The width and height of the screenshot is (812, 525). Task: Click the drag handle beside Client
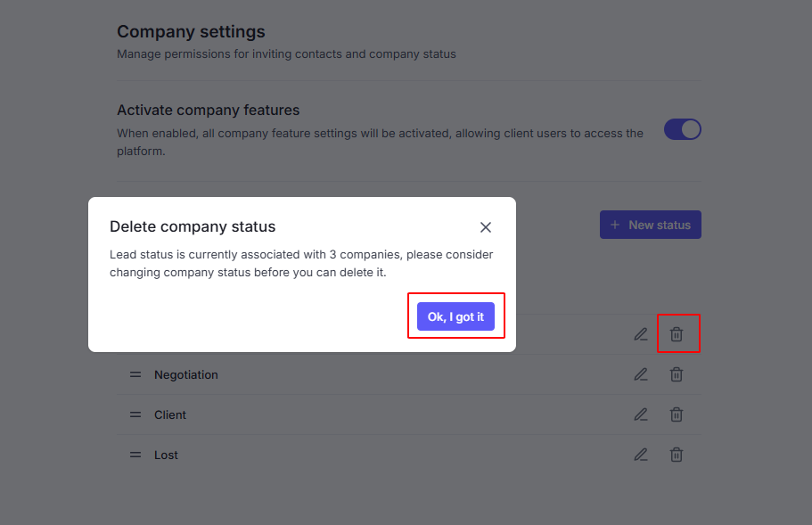pos(135,414)
